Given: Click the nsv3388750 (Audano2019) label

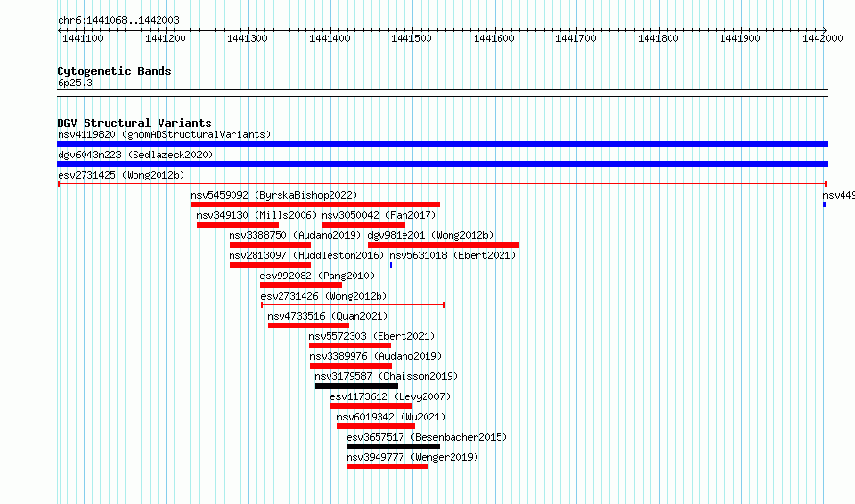Looking at the screenshot, I should 295,235.
